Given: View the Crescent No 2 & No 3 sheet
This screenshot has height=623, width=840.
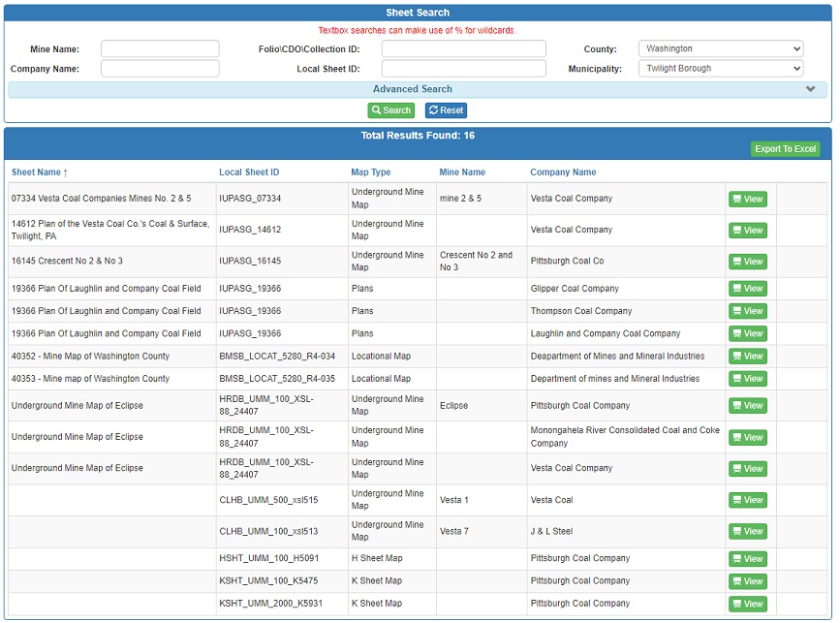Looking at the screenshot, I should click(x=748, y=262).
